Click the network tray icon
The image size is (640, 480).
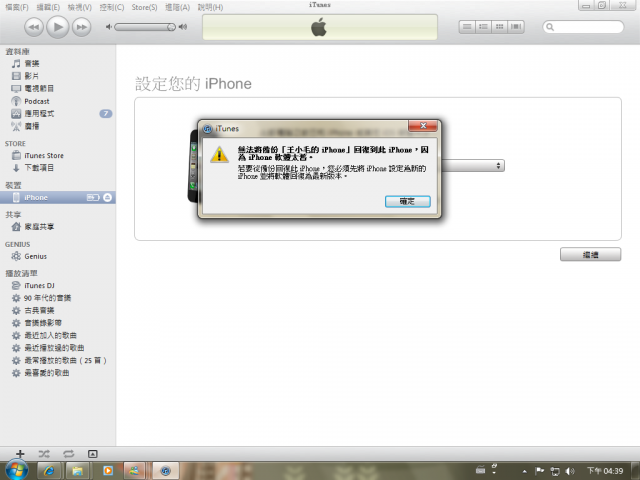pyautogui.click(x=555, y=471)
